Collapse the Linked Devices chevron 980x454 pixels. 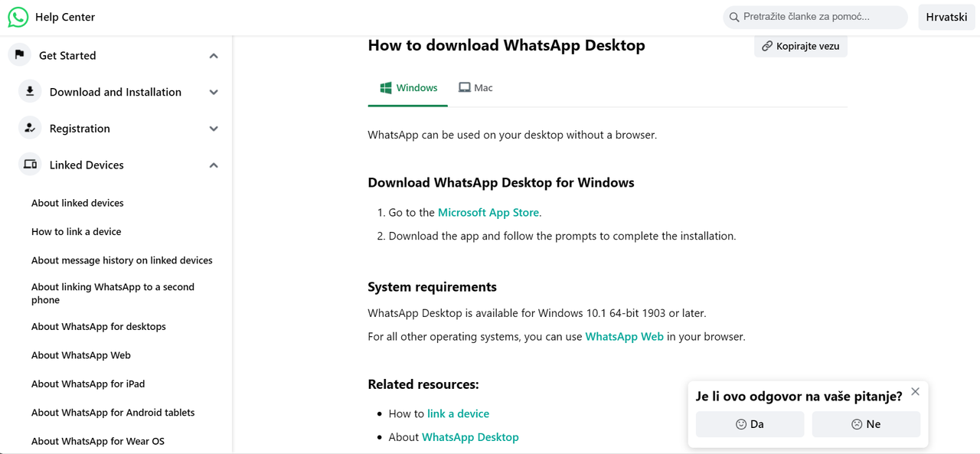click(x=214, y=165)
